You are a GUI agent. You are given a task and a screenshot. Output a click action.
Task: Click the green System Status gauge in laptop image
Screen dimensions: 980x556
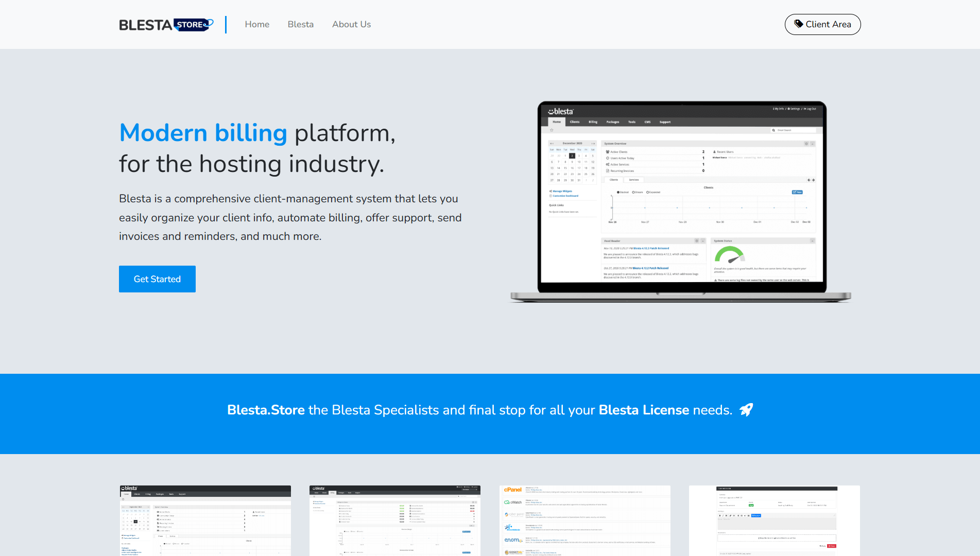pyautogui.click(x=729, y=255)
